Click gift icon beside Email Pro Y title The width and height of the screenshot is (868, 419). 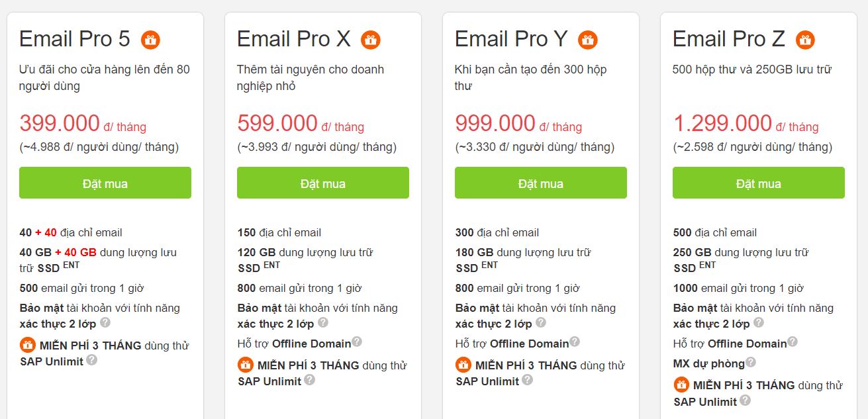[x=587, y=40]
